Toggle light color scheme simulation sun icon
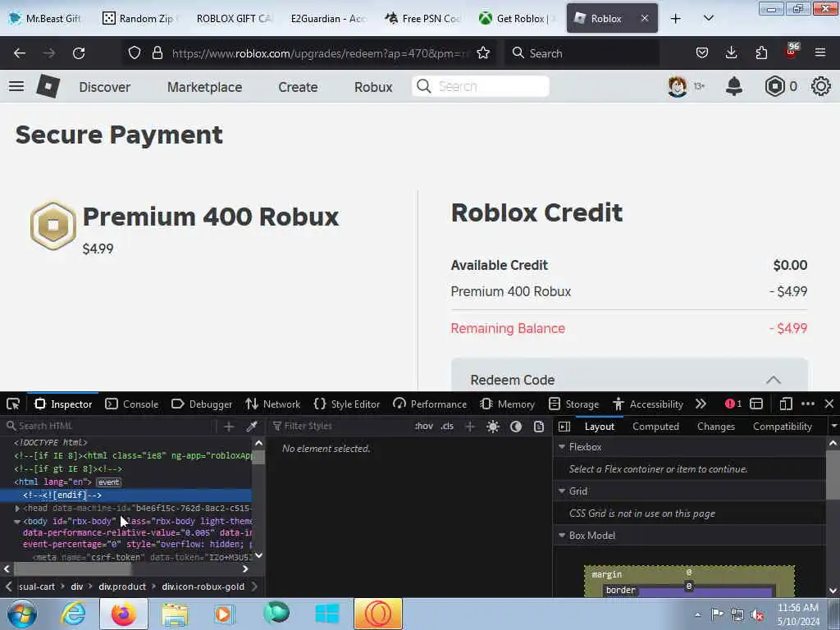 pyautogui.click(x=493, y=427)
